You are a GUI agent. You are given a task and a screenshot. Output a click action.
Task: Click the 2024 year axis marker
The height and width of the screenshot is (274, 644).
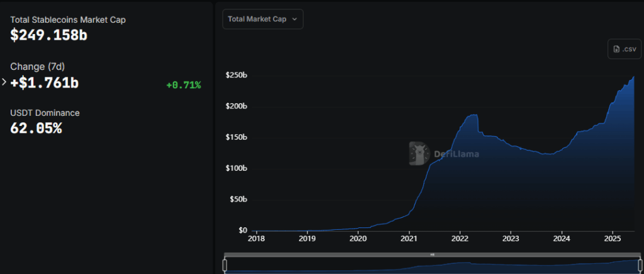pyautogui.click(x=562, y=239)
